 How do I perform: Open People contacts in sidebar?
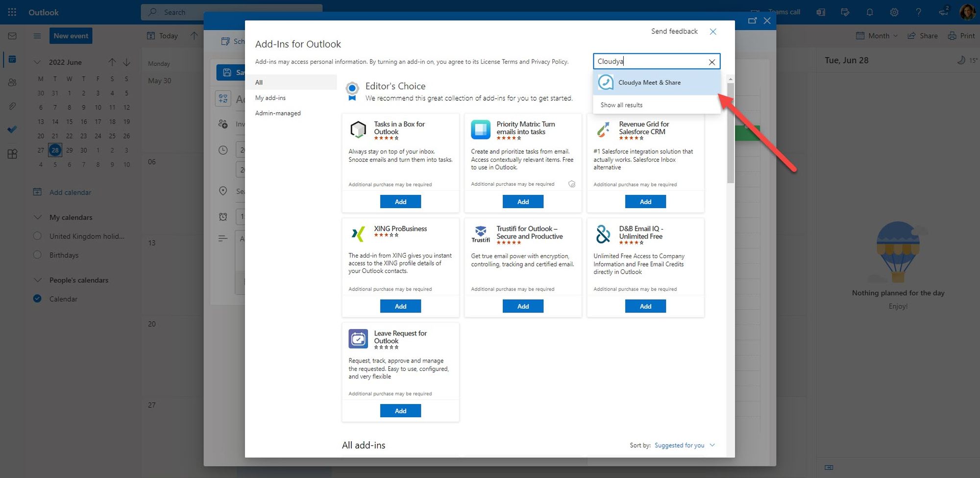(x=12, y=82)
